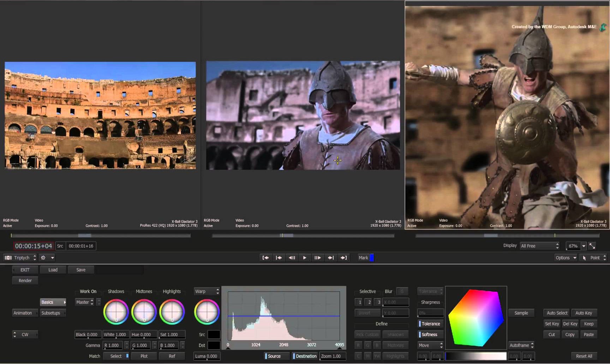This screenshot has width=610, height=364.
Task: Click the Src color swatch
Action: [214, 334]
